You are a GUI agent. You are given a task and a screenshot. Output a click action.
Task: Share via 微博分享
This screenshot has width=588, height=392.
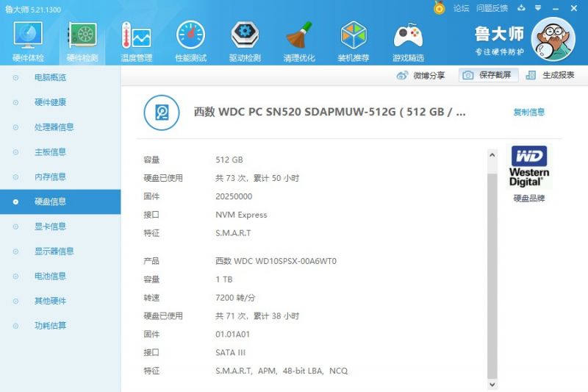pyautogui.click(x=420, y=76)
